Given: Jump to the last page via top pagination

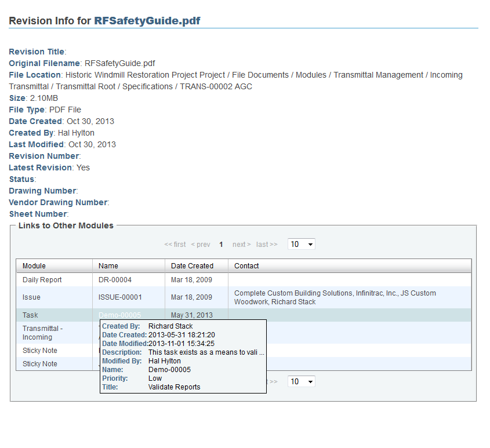Looking at the screenshot, I should 267,245.
